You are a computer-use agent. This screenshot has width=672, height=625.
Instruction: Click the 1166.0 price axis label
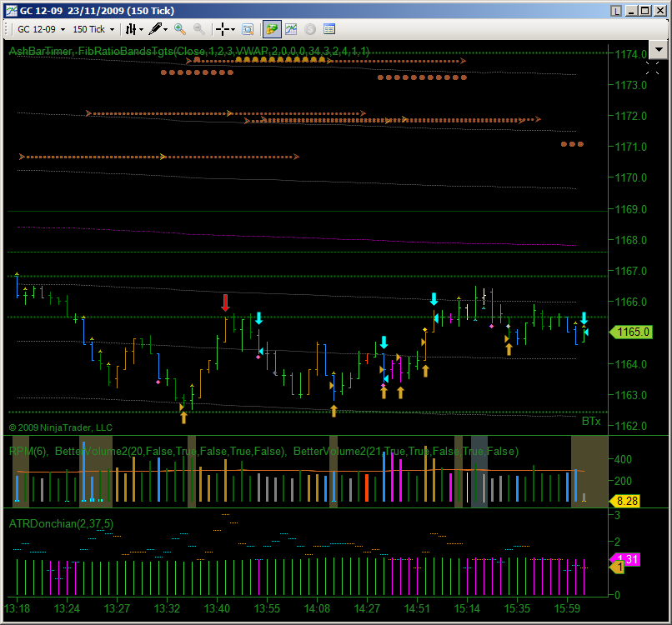click(630, 302)
